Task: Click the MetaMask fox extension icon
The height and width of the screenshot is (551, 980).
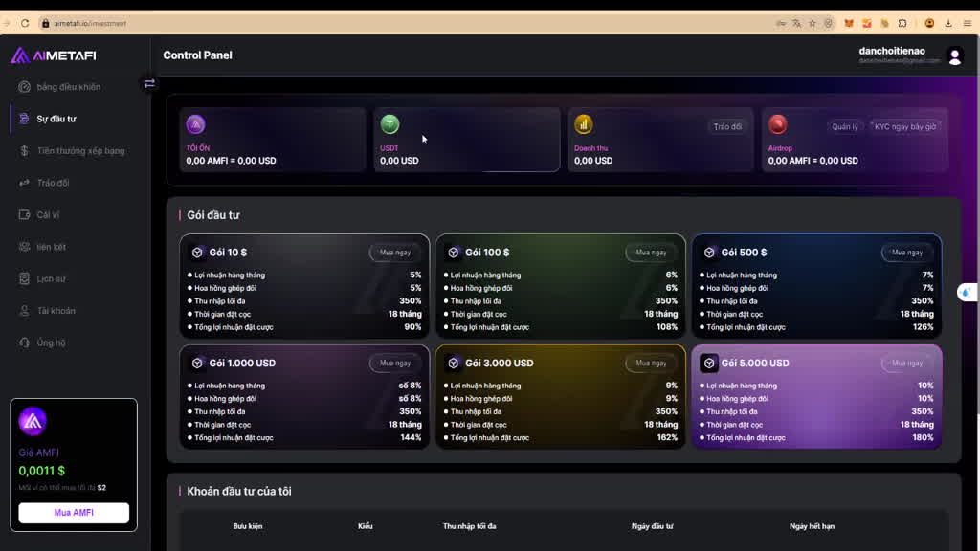Action: pos(848,23)
